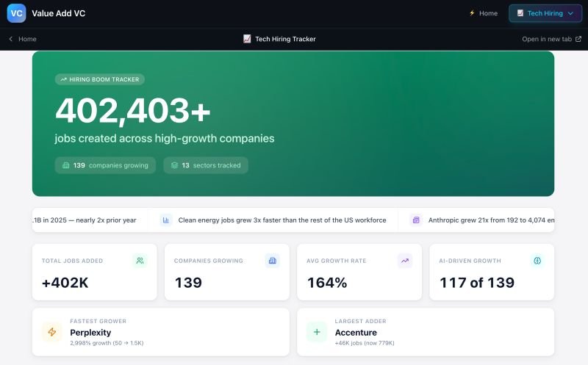
Task: Click the chart icon in Tech Hiring button
Action: pyautogui.click(x=520, y=13)
